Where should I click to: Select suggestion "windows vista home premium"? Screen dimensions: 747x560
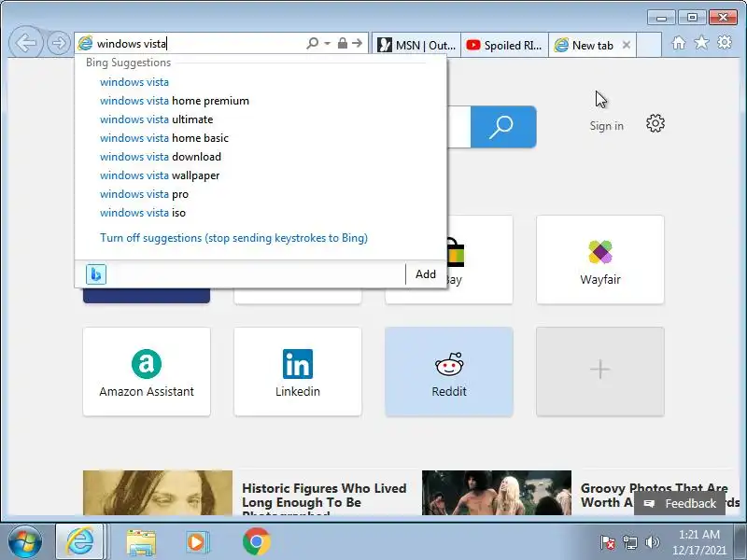coord(175,101)
